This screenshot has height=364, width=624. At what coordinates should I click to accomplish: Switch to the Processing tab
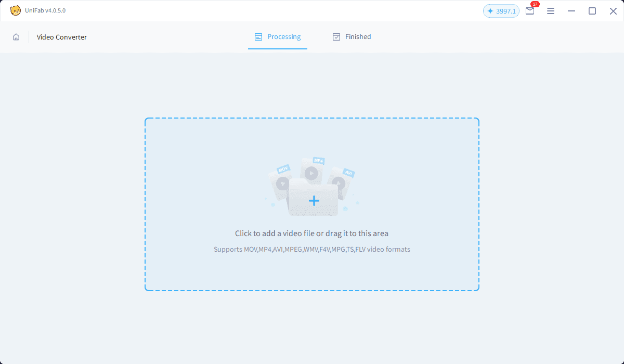(278, 37)
